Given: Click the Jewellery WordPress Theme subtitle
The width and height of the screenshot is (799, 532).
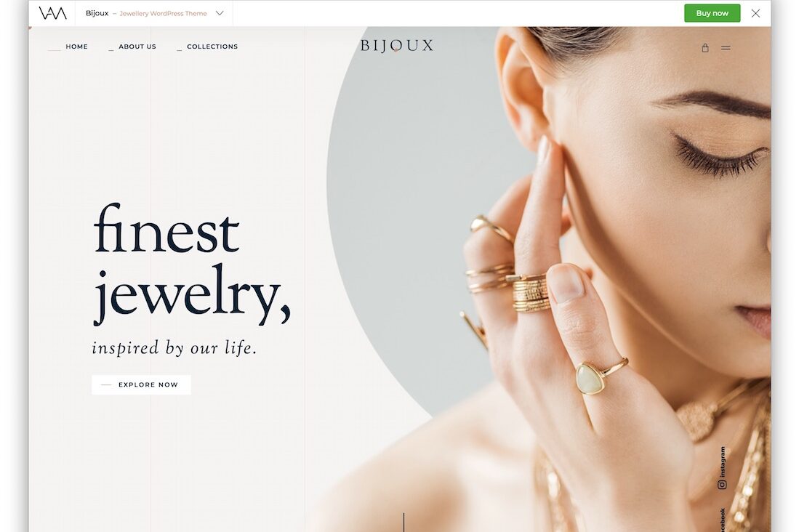Looking at the screenshot, I should click(163, 14).
